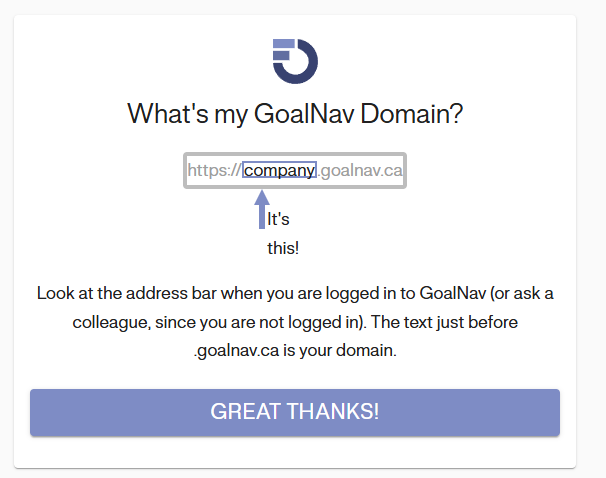Click the word "colleague" in the instructions
Screen dimensions: 606x478
point(108,323)
